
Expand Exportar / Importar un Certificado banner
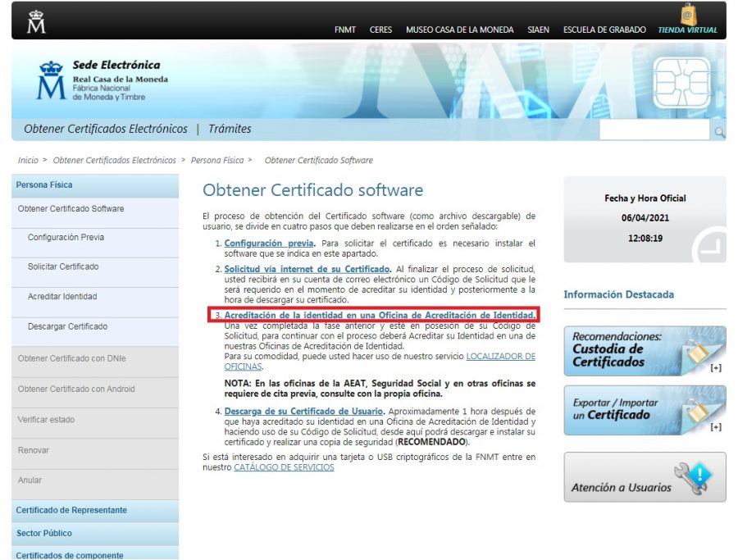click(645, 410)
